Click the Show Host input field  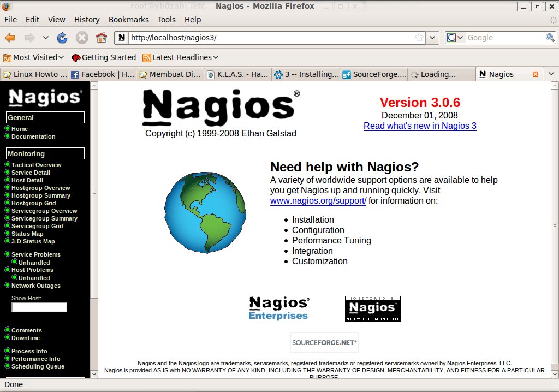[39, 307]
